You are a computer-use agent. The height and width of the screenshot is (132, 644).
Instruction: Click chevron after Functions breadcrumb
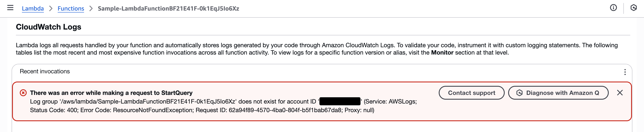pyautogui.click(x=91, y=9)
